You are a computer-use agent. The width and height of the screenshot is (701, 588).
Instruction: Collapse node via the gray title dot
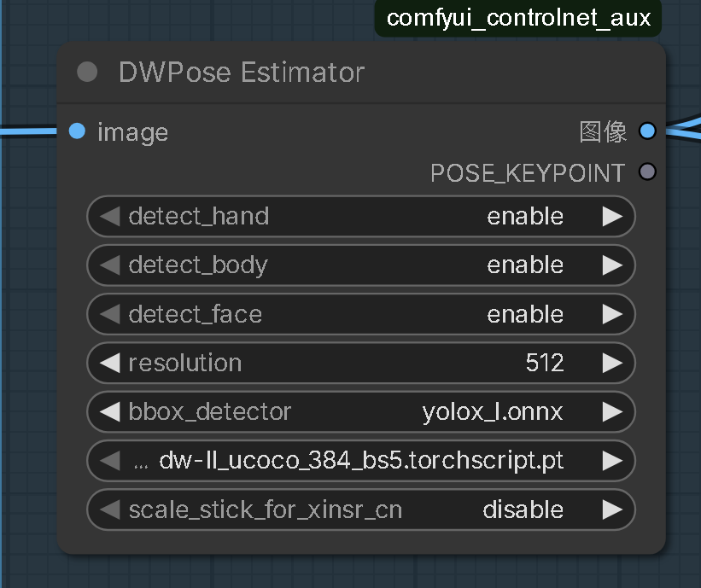[87, 72]
